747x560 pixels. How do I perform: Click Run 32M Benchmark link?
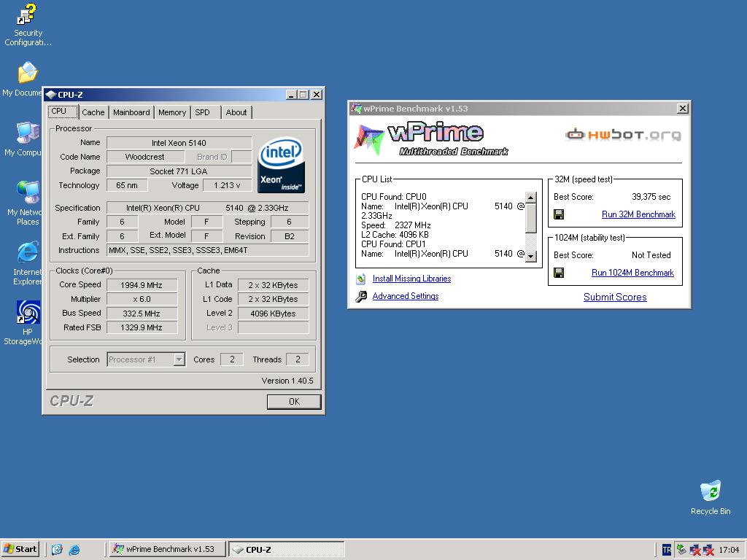pos(638,214)
